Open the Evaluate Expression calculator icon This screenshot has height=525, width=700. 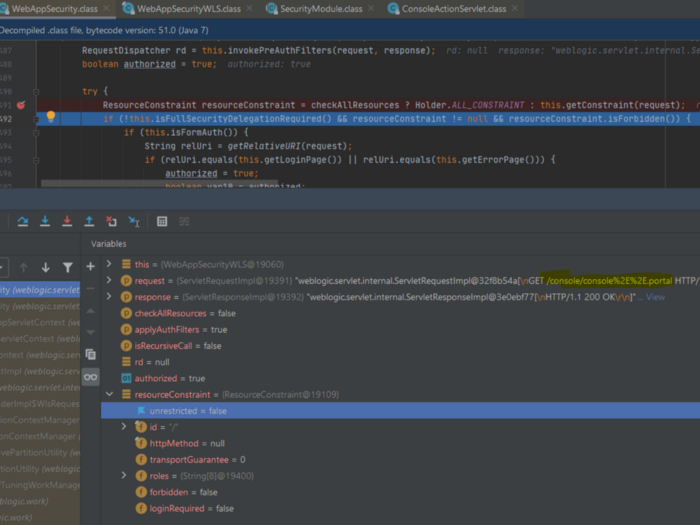pos(162,221)
